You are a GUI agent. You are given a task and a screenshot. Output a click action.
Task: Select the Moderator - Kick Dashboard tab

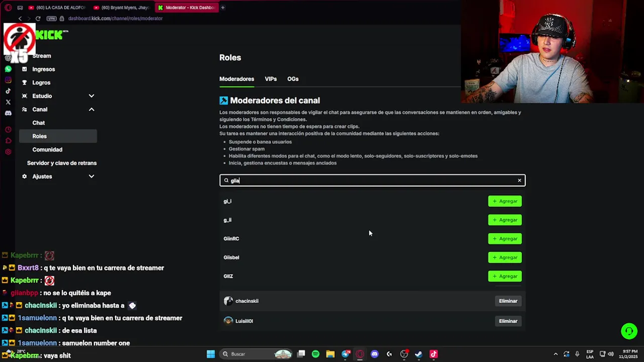(x=186, y=8)
